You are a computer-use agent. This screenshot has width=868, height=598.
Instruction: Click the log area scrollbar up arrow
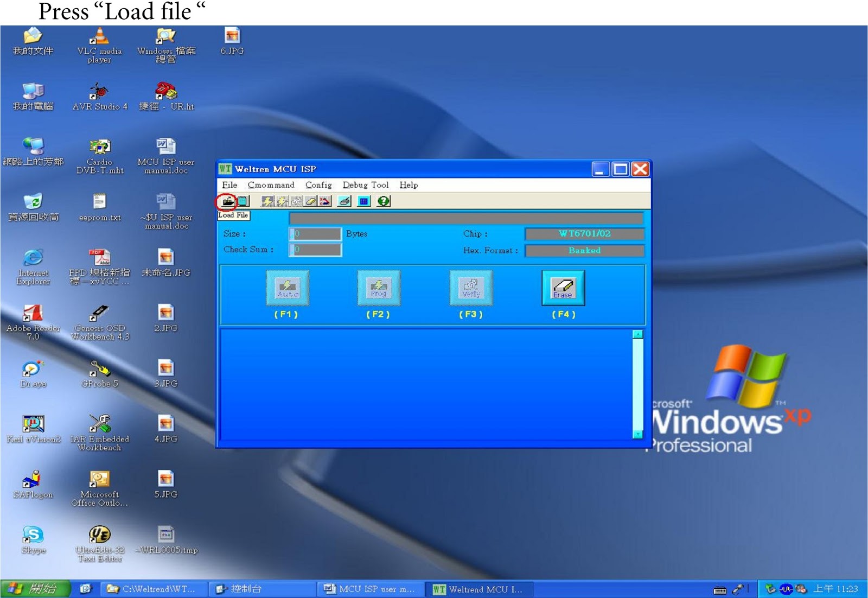tap(638, 334)
